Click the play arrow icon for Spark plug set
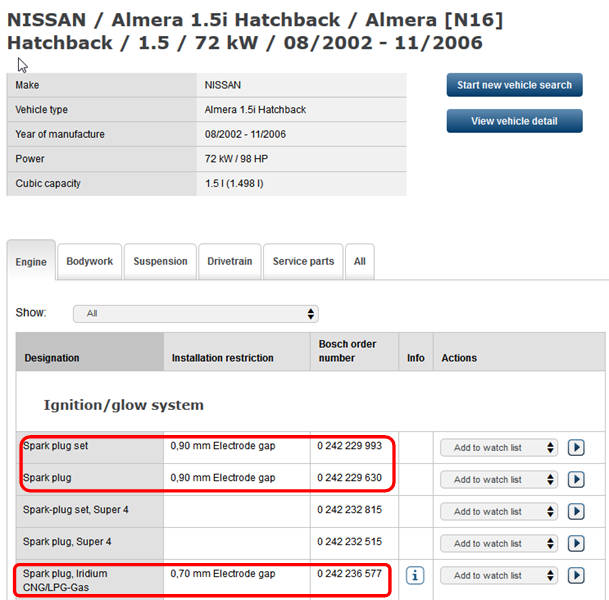Viewport: 609px width, 600px height. 576,447
